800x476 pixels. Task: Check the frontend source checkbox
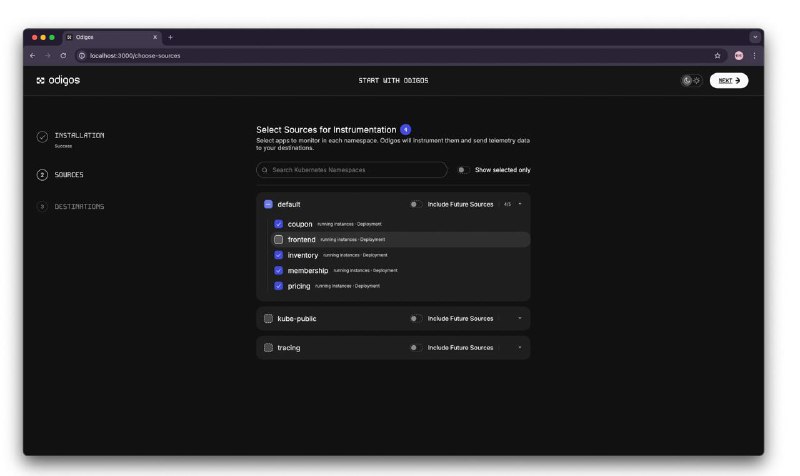(x=279, y=239)
